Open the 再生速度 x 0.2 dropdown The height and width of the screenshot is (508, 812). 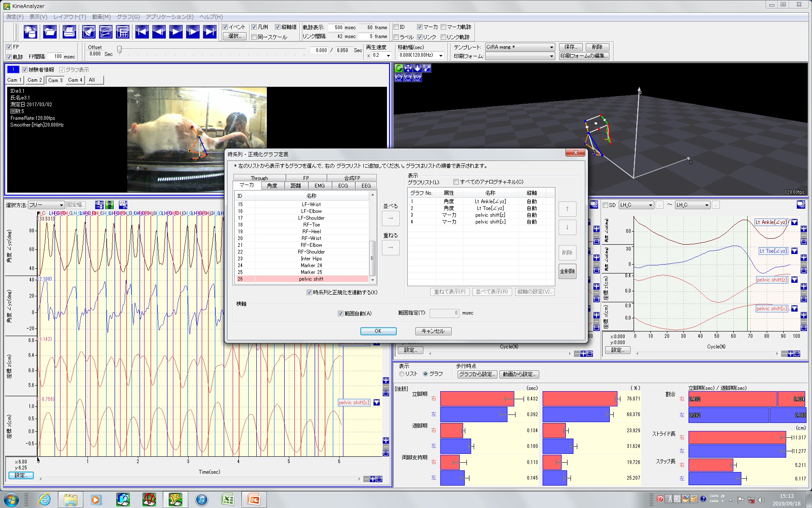pyautogui.click(x=388, y=55)
